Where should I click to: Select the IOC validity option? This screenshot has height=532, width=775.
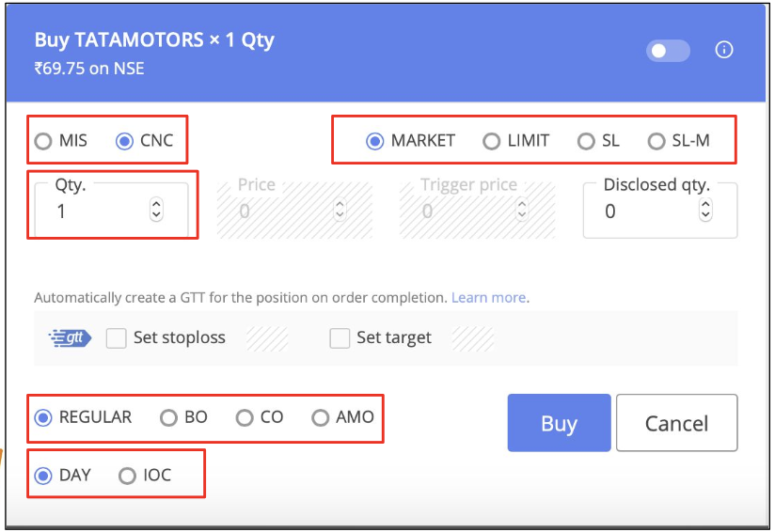click(x=127, y=476)
